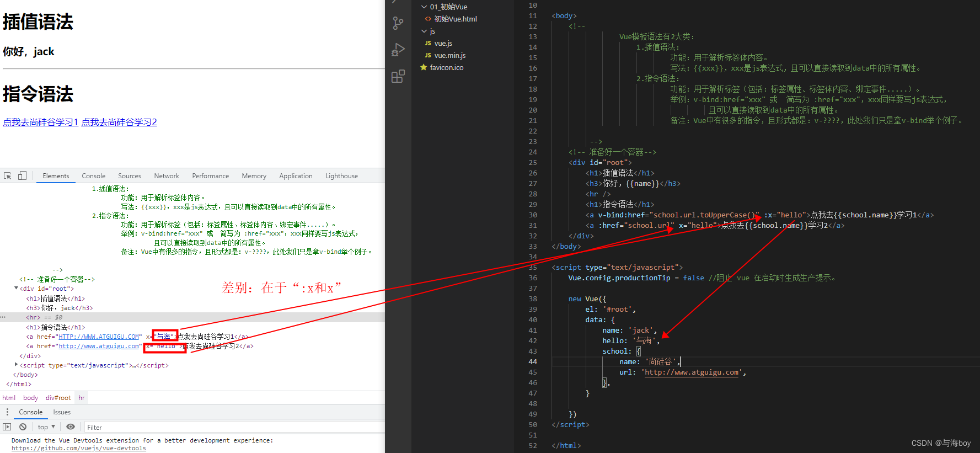Switch to the Application tab
The width and height of the screenshot is (980, 453).
click(296, 176)
